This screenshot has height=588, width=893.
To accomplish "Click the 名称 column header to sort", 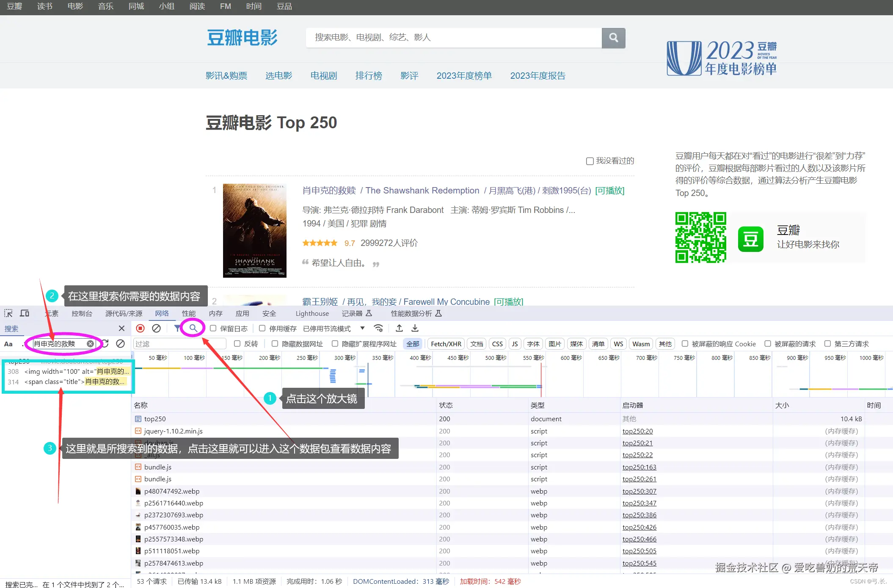I will [141, 405].
